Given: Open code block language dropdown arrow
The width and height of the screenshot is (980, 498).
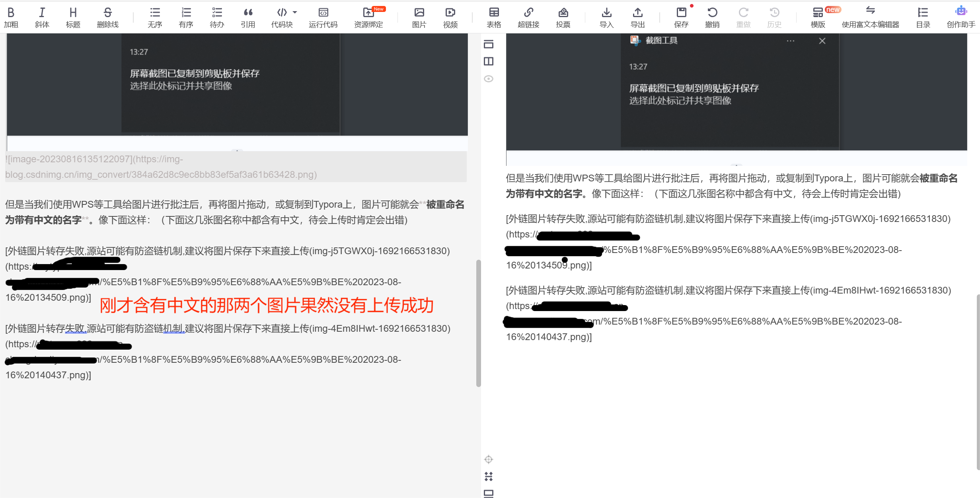Looking at the screenshot, I should (x=295, y=12).
